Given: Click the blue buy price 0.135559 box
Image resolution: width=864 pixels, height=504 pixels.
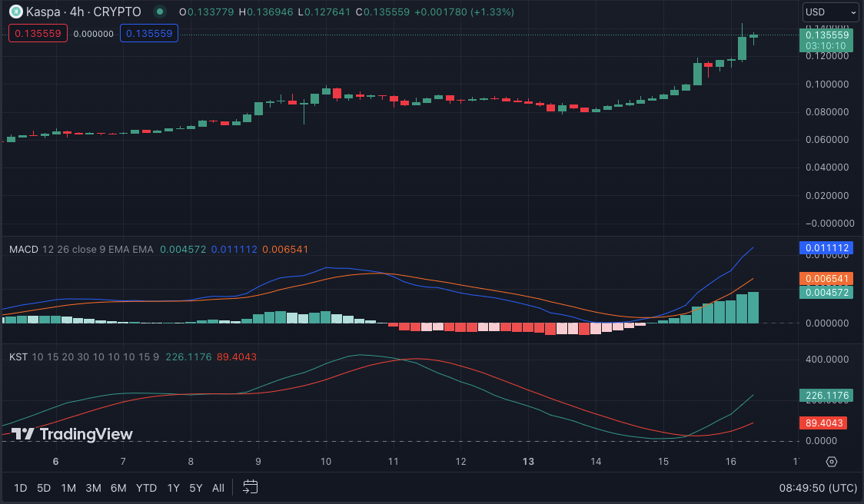Looking at the screenshot, I should click(149, 34).
